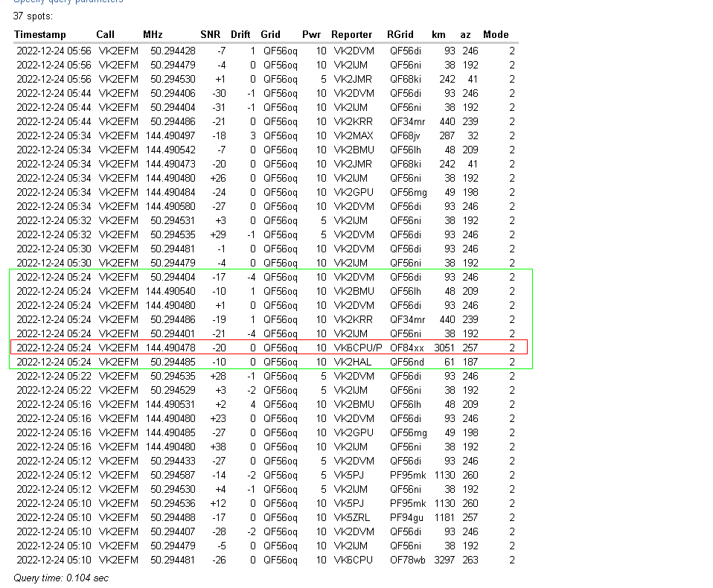This screenshot has width=713, height=588.
Task: Click the VK2HAL reporter cell
Action: click(x=352, y=362)
